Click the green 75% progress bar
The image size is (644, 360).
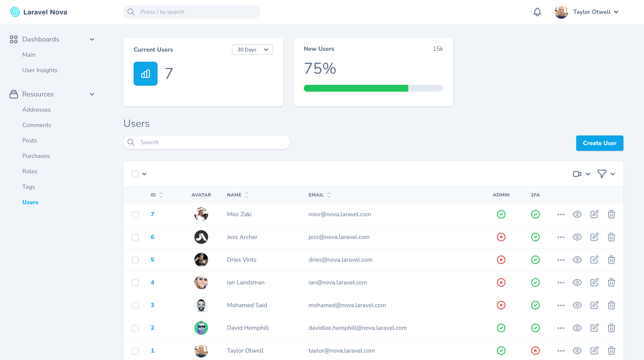[x=356, y=88]
